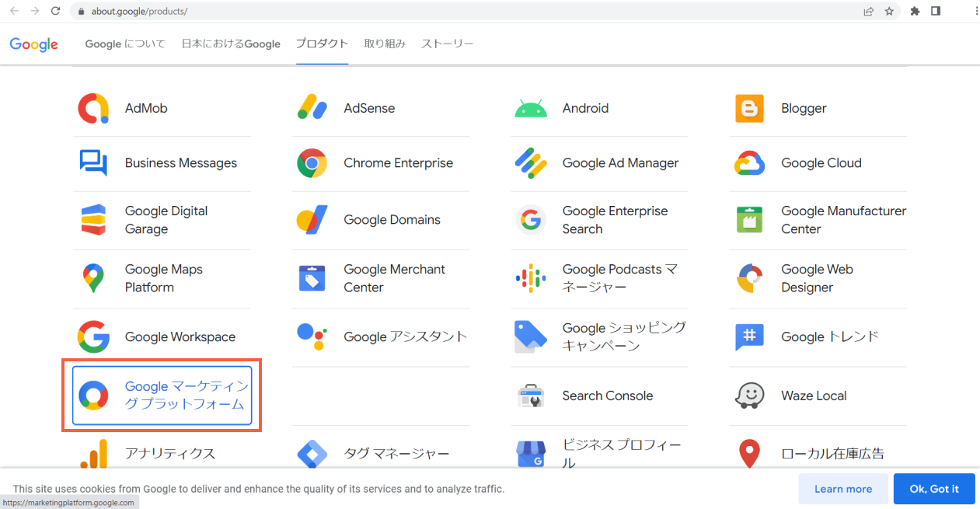Image resolution: width=980 pixels, height=509 pixels.
Task: Switch to the 取り組み tab
Action: [x=384, y=44]
